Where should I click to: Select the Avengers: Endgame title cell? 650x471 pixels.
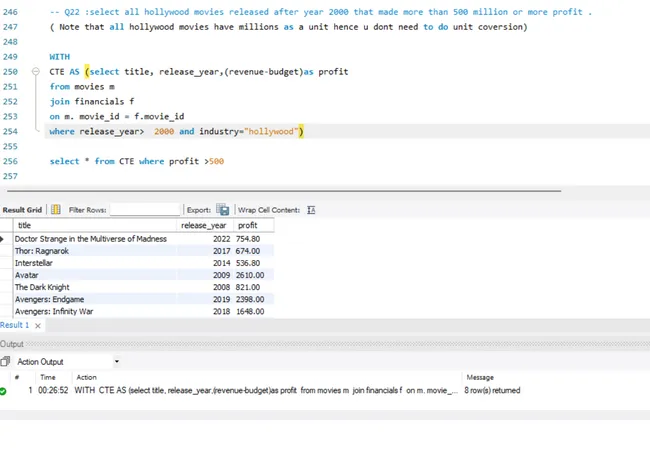coord(95,299)
